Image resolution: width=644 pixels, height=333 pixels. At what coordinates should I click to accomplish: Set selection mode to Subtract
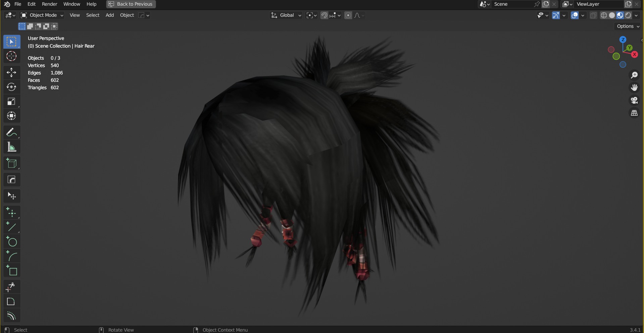click(x=38, y=26)
